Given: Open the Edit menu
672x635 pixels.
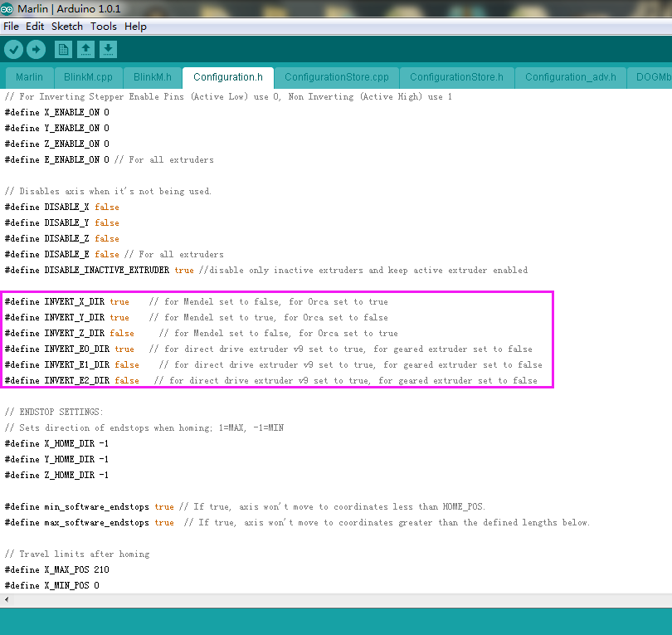Looking at the screenshot, I should tap(35, 27).
